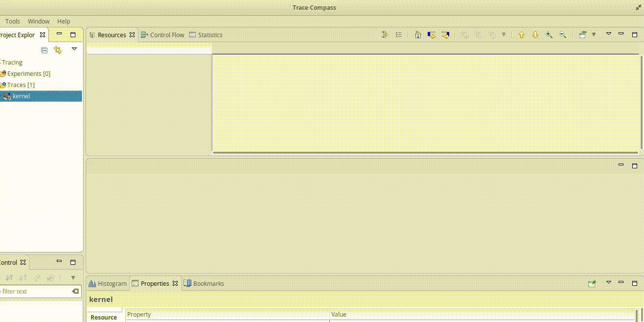Open the Resources view menu
Viewport: 644px width, 322px height.
[x=608, y=35]
